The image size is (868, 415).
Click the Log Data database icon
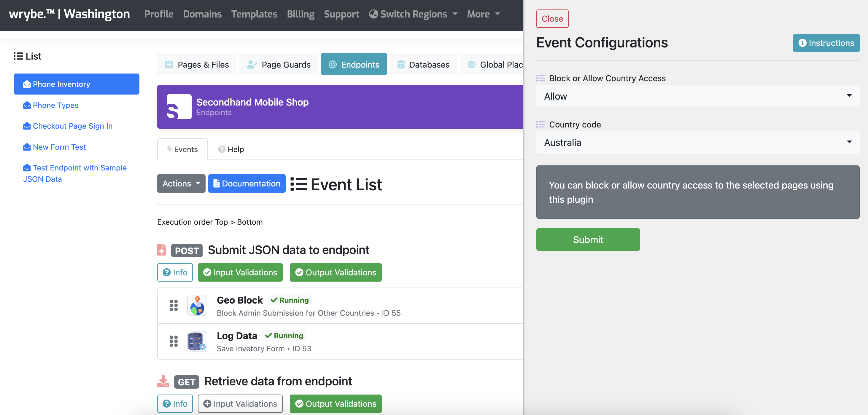coord(197,341)
